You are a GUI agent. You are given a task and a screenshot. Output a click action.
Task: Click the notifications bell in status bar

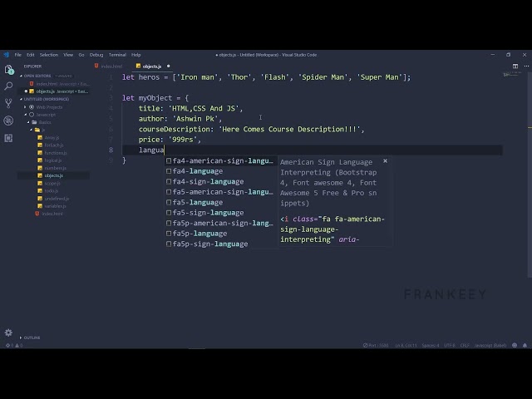pyautogui.click(x=525, y=346)
